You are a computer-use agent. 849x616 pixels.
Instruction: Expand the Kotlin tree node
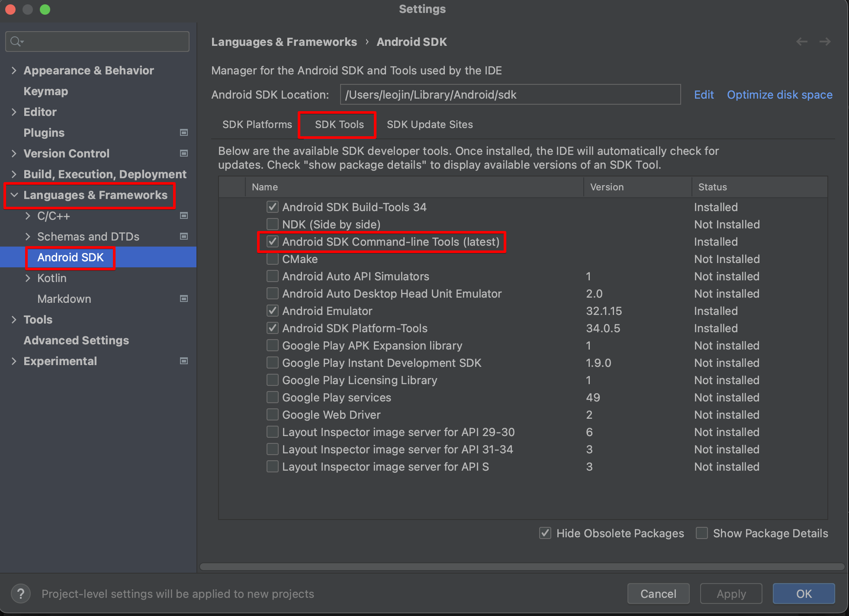(28, 278)
